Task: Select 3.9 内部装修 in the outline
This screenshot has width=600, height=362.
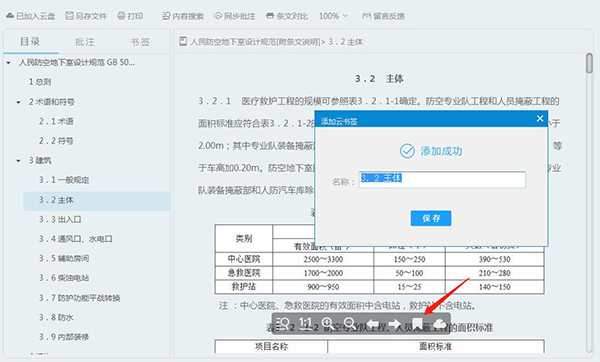Action: [64, 337]
